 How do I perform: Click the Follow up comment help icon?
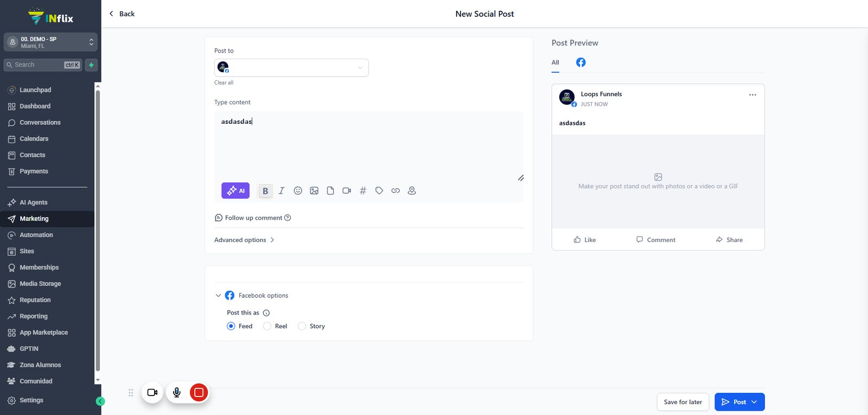pos(288,218)
